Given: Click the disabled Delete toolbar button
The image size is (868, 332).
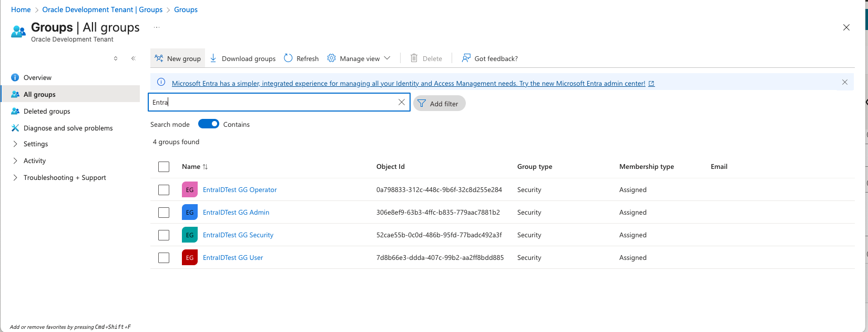Looking at the screenshot, I should (x=426, y=58).
